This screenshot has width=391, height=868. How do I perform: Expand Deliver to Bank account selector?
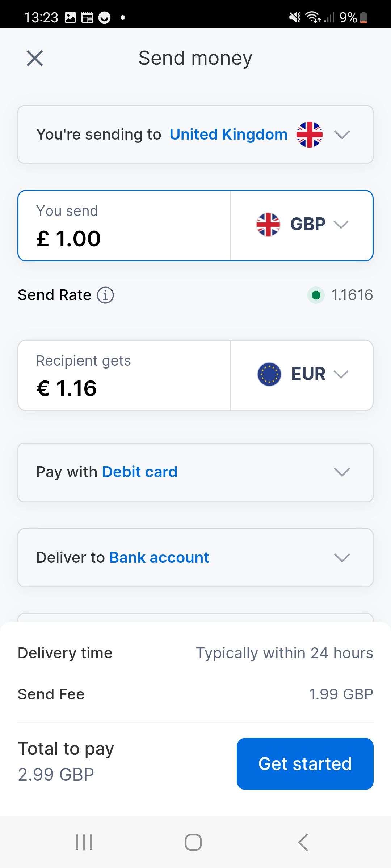coord(342,557)
